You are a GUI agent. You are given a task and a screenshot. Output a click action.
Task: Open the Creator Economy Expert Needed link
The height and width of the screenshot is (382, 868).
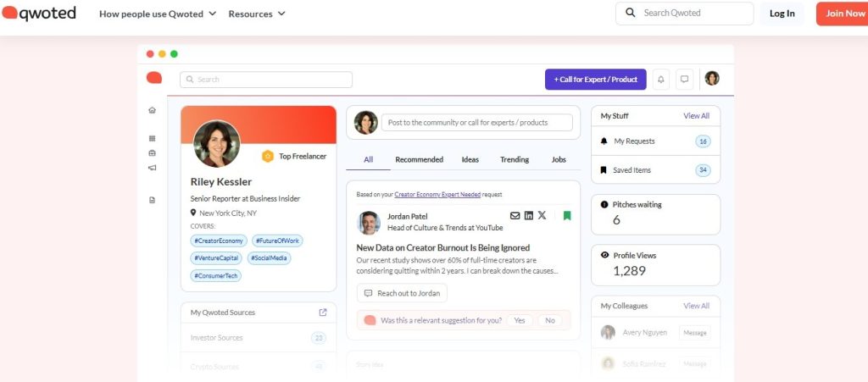coord(437,195)
